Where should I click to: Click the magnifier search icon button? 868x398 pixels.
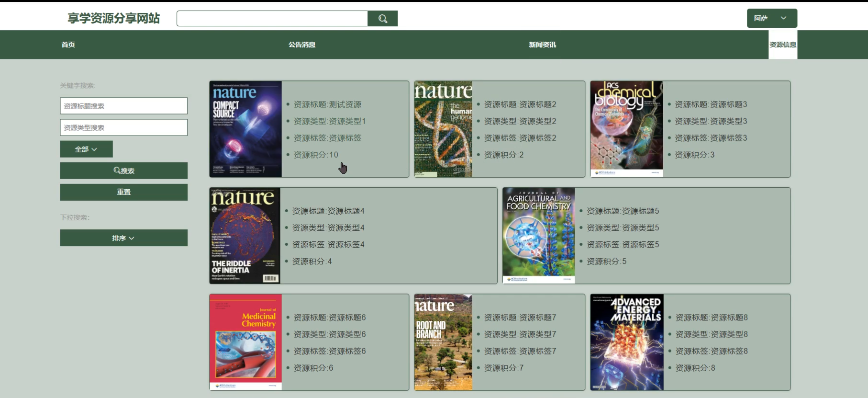coord(382,19)
